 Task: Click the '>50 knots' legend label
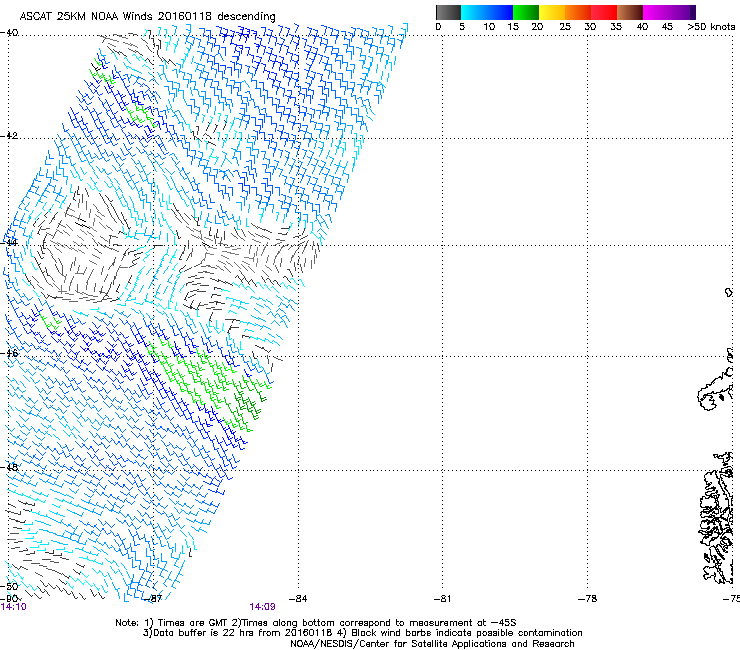point(711,27)
